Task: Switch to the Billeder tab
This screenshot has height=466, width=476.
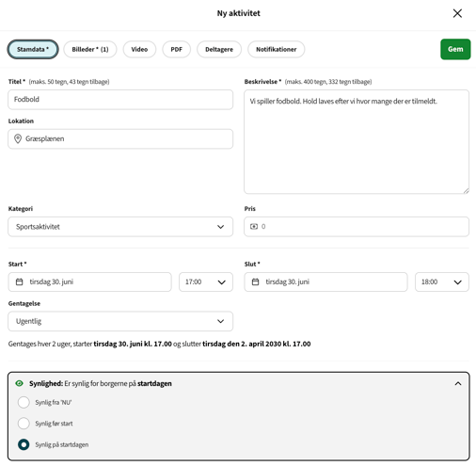Action: coord(90,49)
